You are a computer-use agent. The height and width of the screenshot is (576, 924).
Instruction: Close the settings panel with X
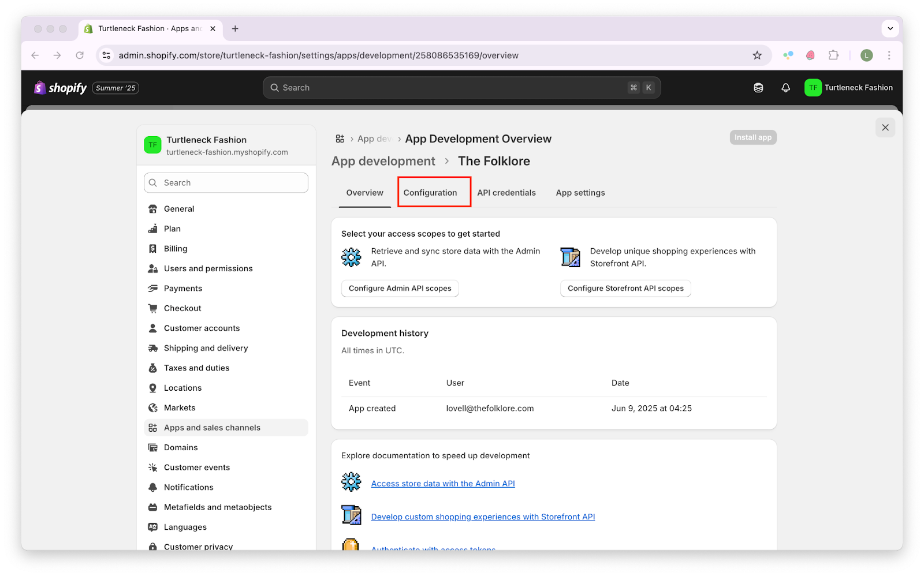click(x=885, y=128)
